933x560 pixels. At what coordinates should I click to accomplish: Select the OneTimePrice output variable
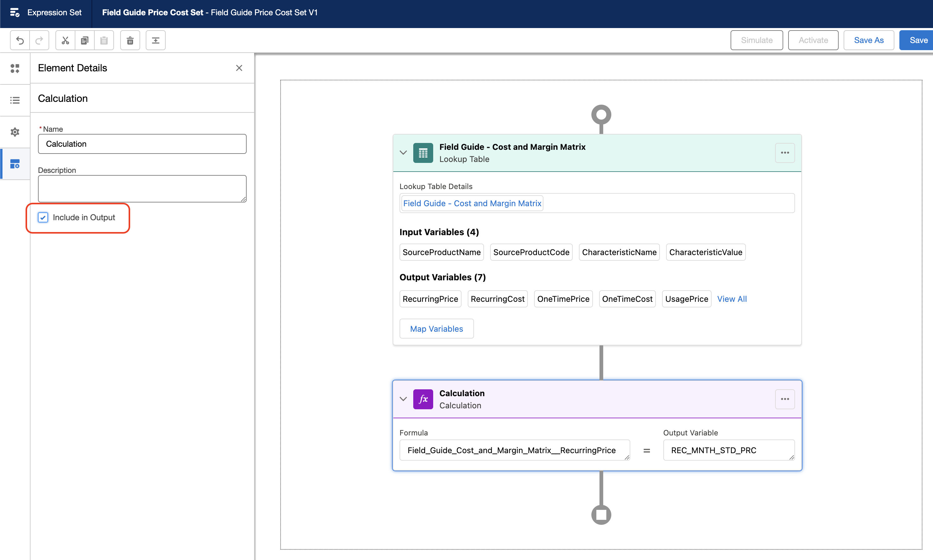(563, 299)
